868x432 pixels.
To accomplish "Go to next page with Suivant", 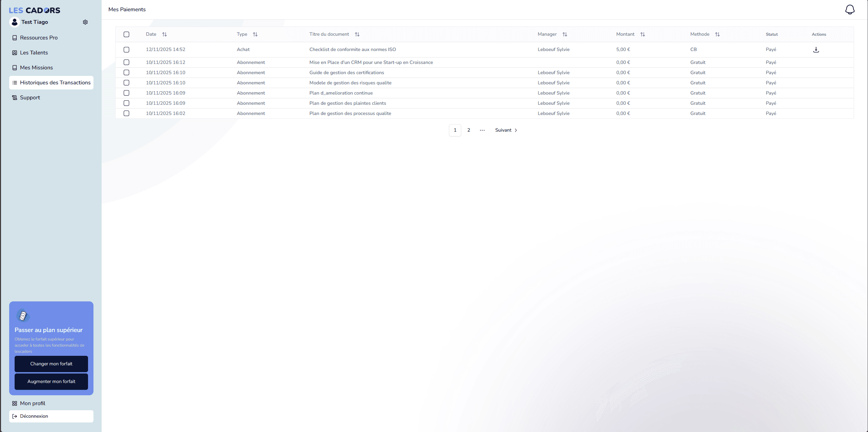I will (506, 130).
